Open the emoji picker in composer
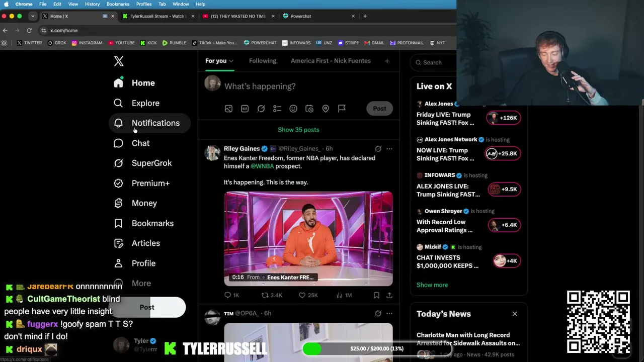Viewport: 644px width, 362px height. [x=293, y=109]
